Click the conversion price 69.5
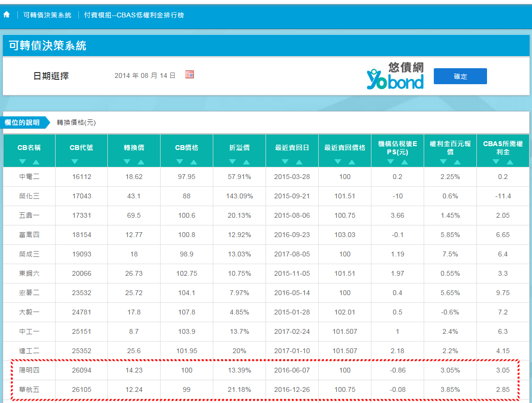The height and width of the screenshot is (403, 532). click(x=133, y=215)
